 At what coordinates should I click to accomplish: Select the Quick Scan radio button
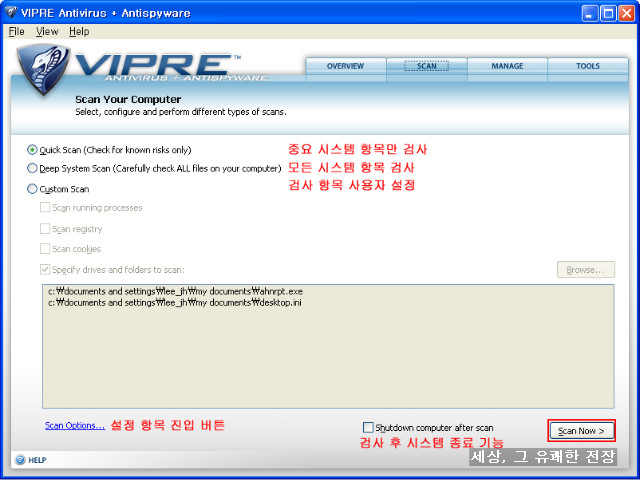[x=32, y=150]
